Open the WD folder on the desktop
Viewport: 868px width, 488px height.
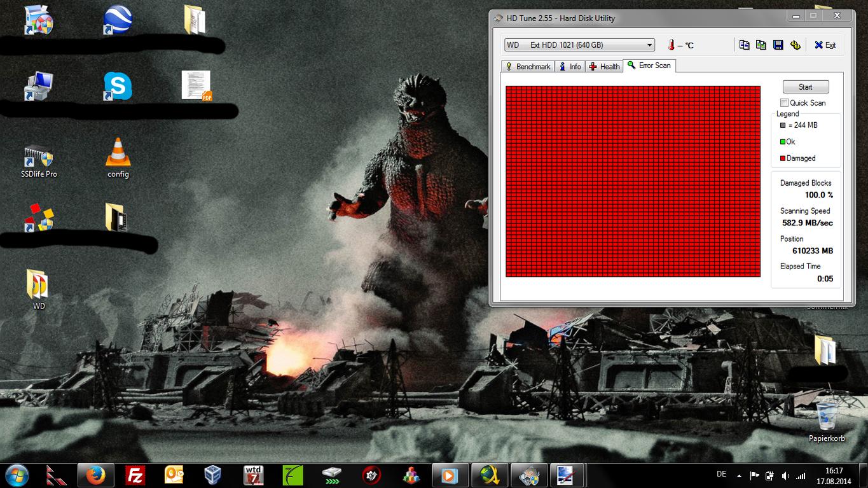(38, 289)
